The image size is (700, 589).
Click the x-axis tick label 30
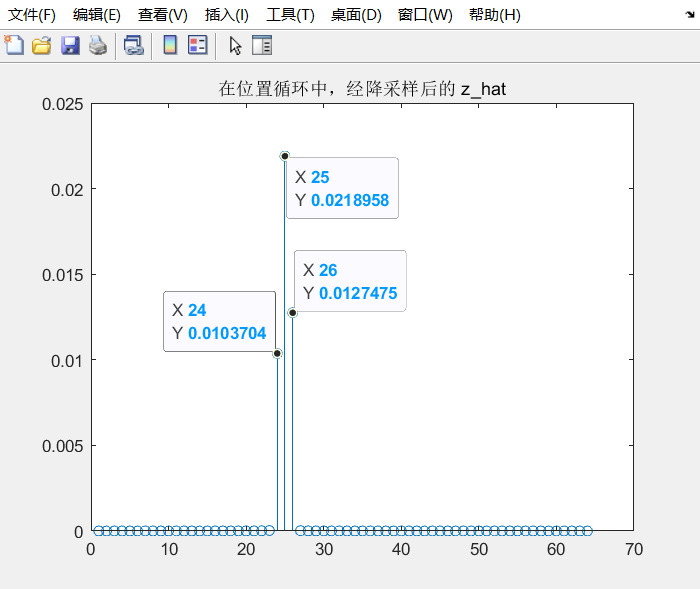coord(324,549)
